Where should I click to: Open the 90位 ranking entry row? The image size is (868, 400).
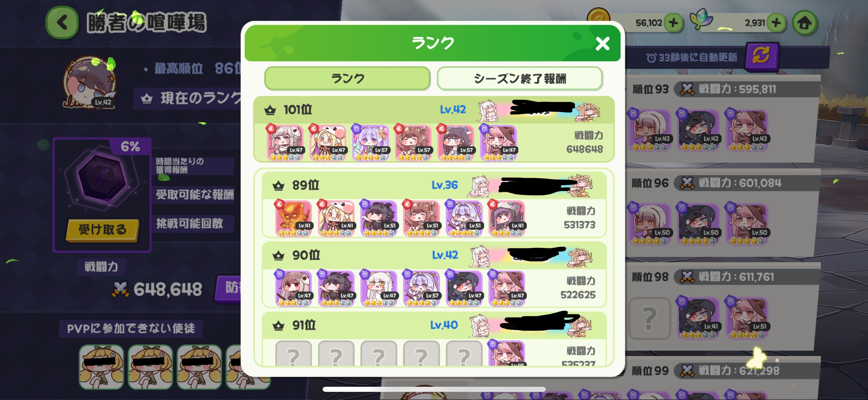[x=434, y=274]
